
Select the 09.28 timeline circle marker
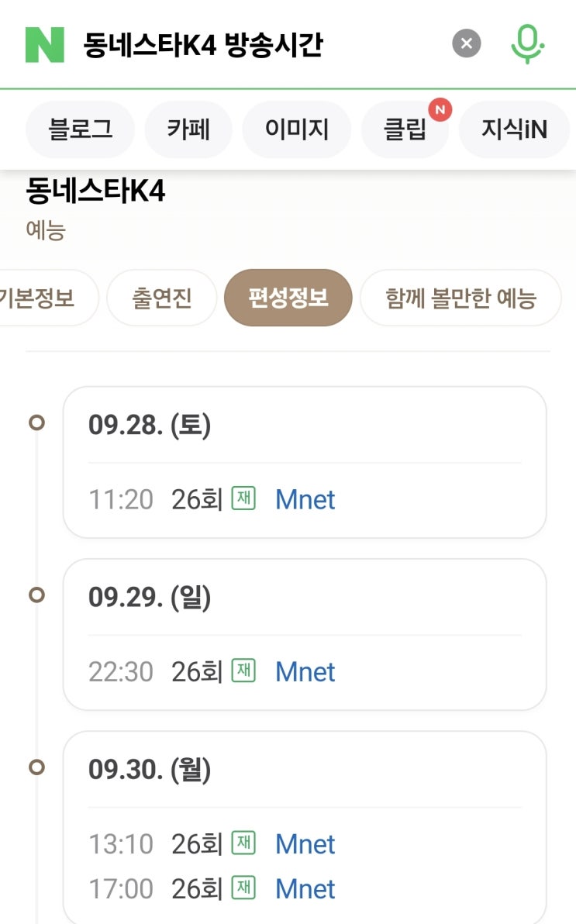(x=36, y=422)
